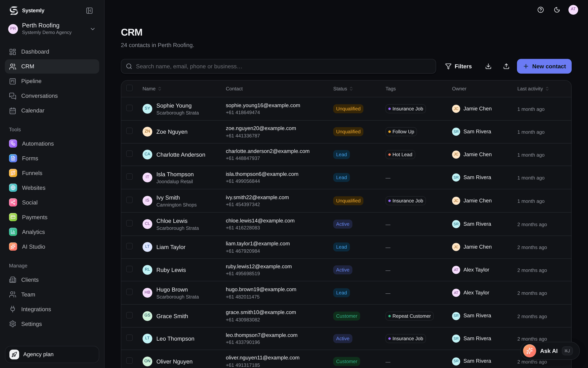Collapse the sidebar panel icon

click(x=89, y=10)
